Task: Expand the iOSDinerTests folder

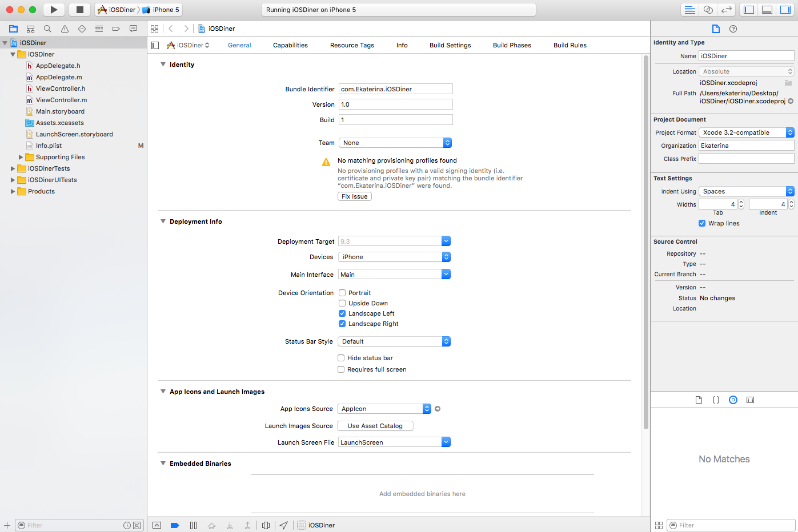Action: pos(13,168)
